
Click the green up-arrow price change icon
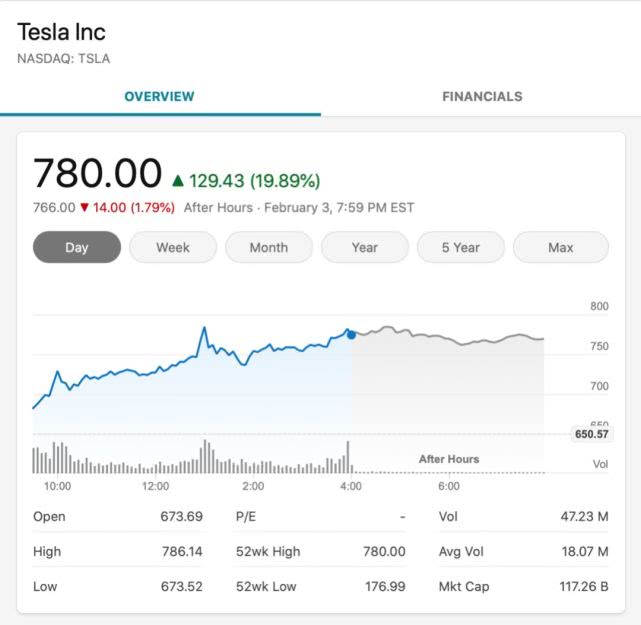pyautogui.click(x=178, y=181)
